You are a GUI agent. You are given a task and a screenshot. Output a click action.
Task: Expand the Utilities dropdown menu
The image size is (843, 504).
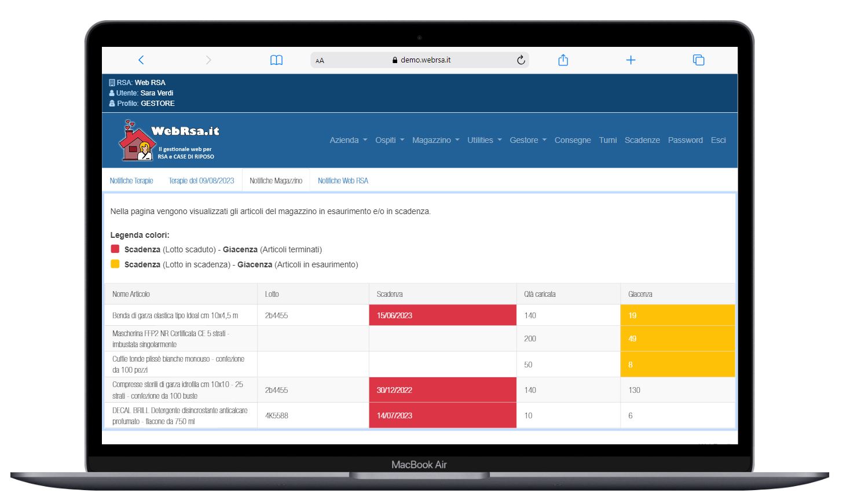pyautogui.click(x=484, y=140)
